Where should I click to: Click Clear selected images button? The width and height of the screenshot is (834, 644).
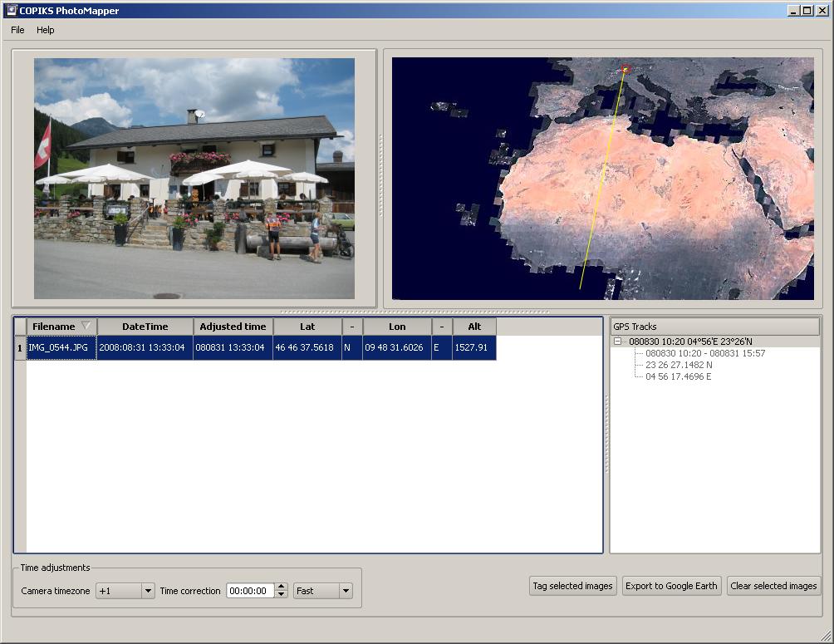coord(773,586)
